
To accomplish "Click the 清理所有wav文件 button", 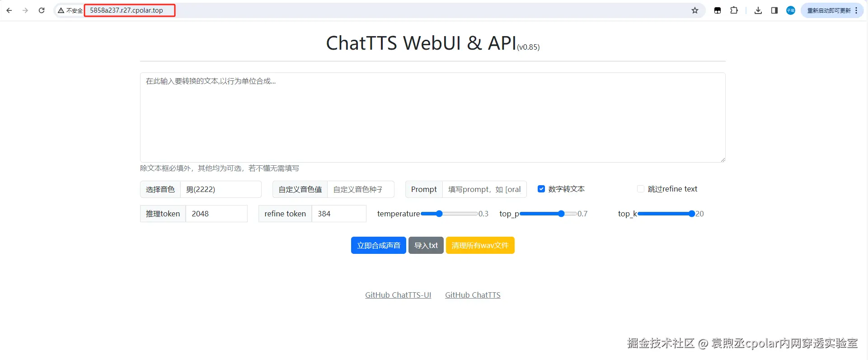I will click(480, 245).
